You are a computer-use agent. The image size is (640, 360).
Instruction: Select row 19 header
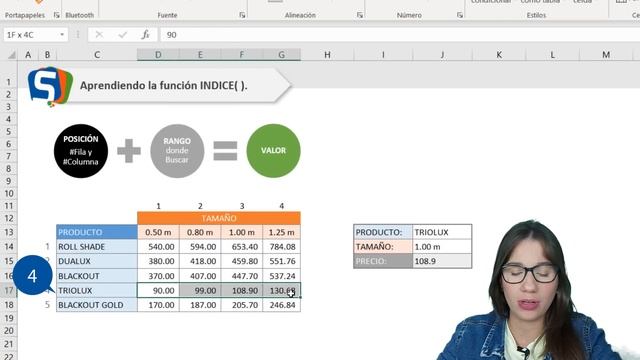click(9, 318)
